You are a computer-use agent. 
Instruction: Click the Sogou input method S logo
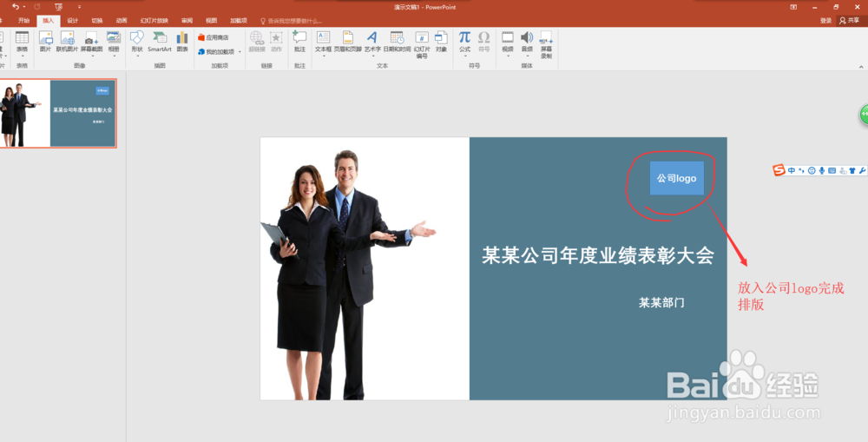779,170
